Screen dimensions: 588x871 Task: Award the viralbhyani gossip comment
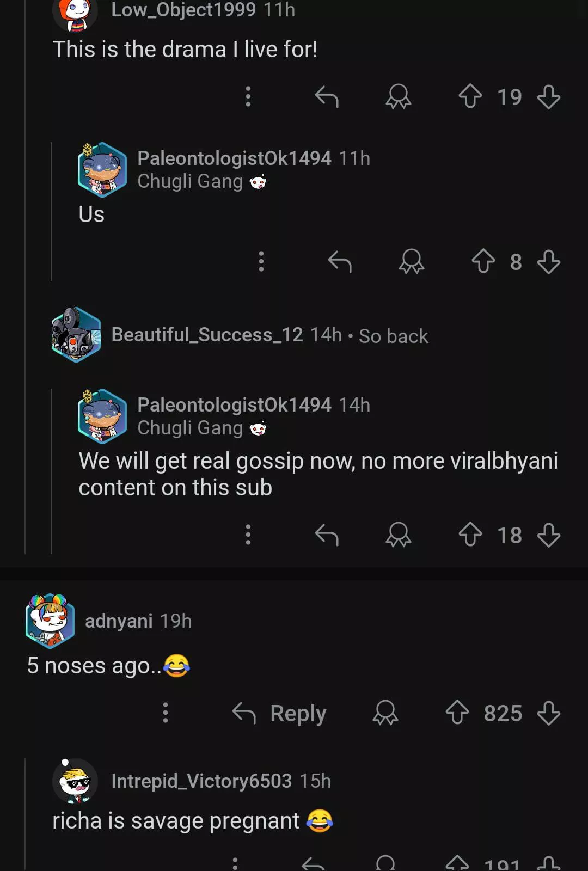point(399,535)
